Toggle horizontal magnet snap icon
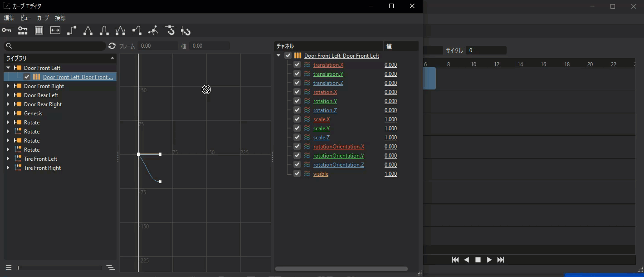The height and width of the screenshot is (277, 644). [170, 30]
